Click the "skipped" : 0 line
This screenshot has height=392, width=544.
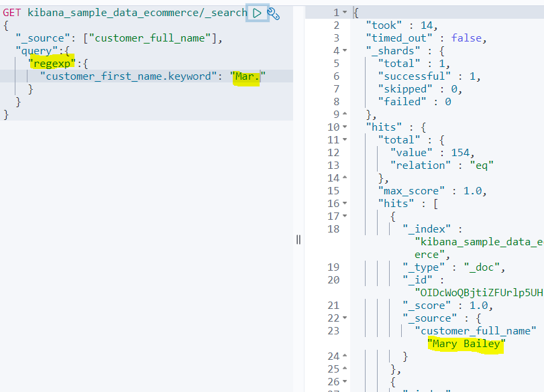tap(421, 89)
